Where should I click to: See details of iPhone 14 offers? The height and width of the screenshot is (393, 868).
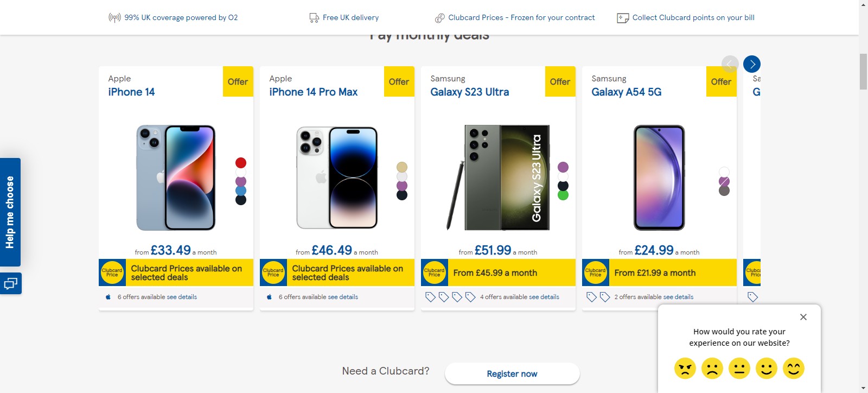click(x=182, y=297)
